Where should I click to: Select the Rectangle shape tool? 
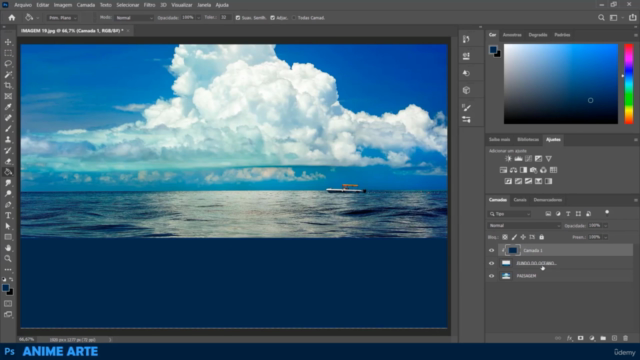point(8,237)
